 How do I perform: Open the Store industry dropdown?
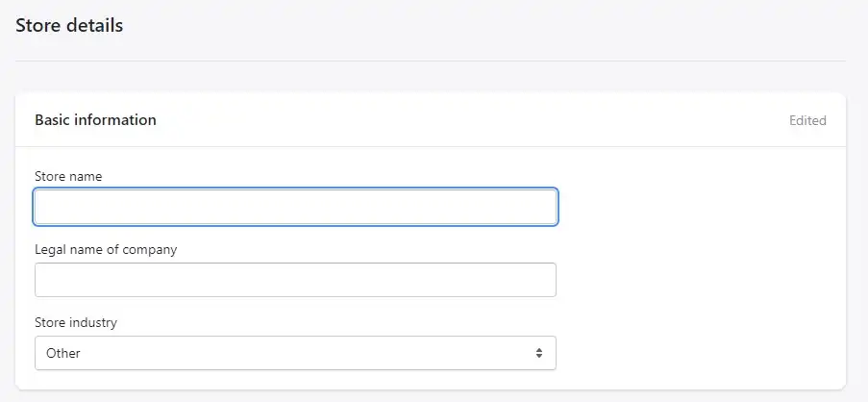pyautogui.click(x=295, y=353)
